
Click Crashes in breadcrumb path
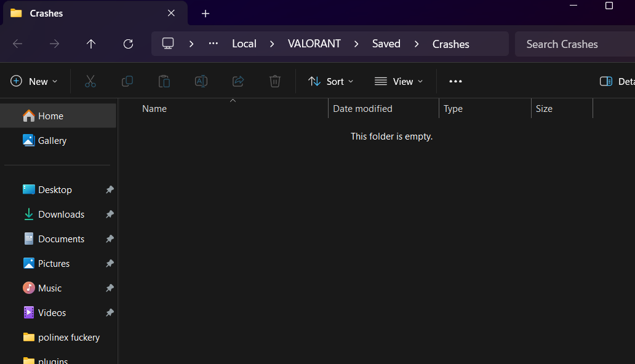click(x=451, y=44)
